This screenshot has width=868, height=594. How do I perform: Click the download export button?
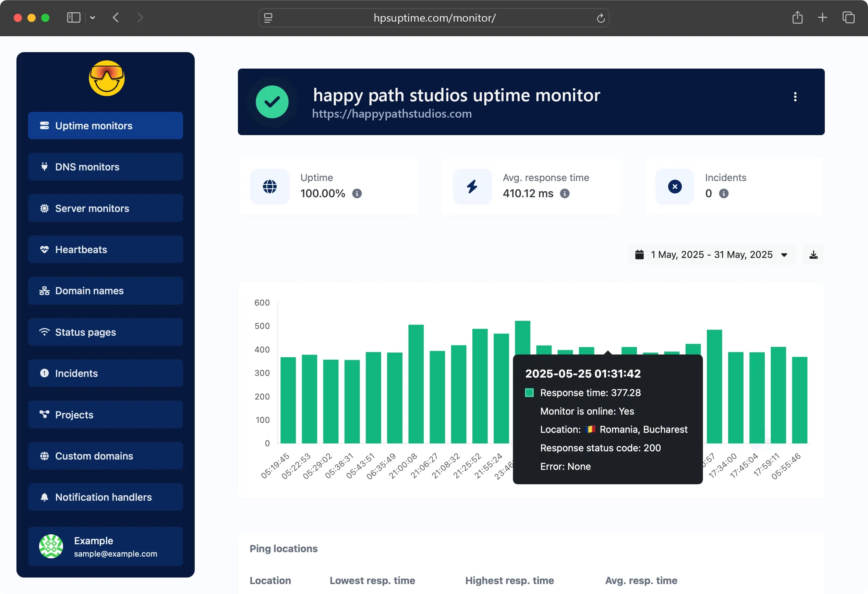point(813,254)
